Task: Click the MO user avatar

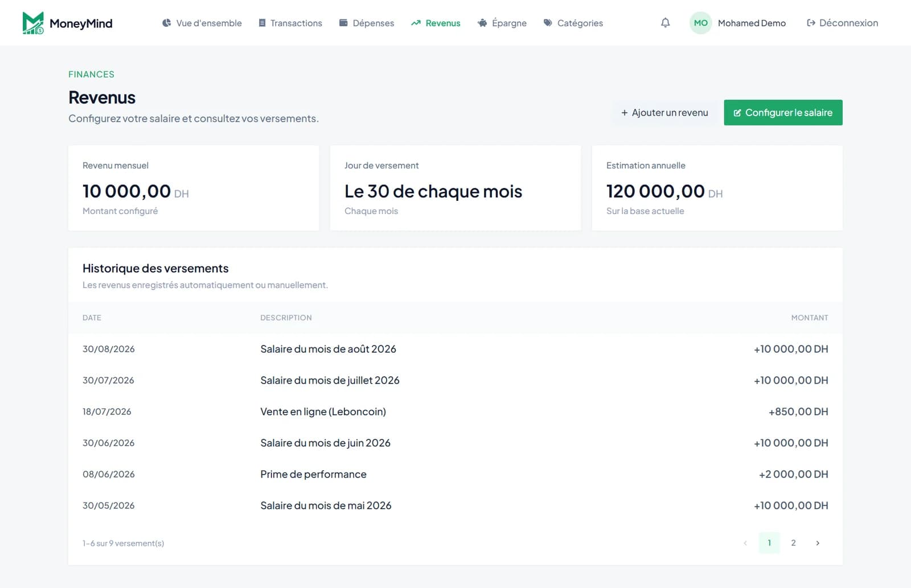Action: click(700, 23)
